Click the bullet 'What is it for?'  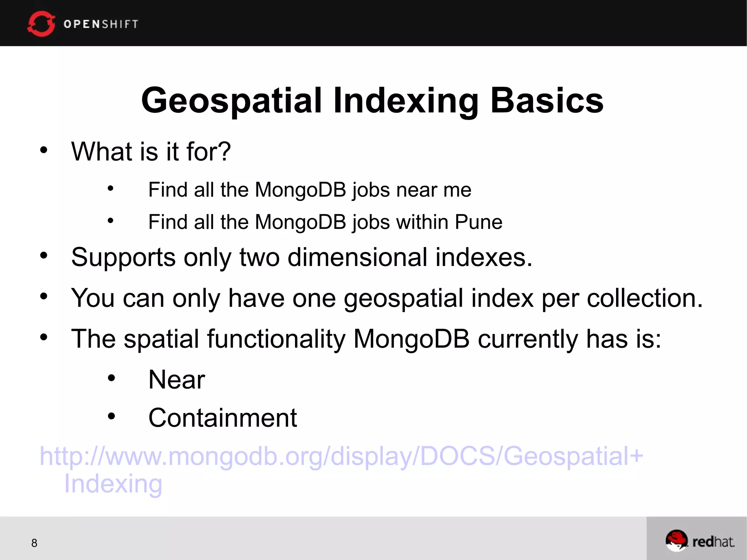point(151,151)
